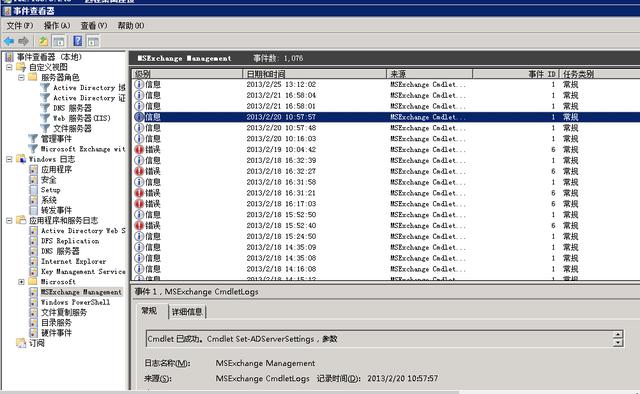Select the Web 服务器 (IIS) filter view
The height and width of the screenshot is (394, 640).
82,118
